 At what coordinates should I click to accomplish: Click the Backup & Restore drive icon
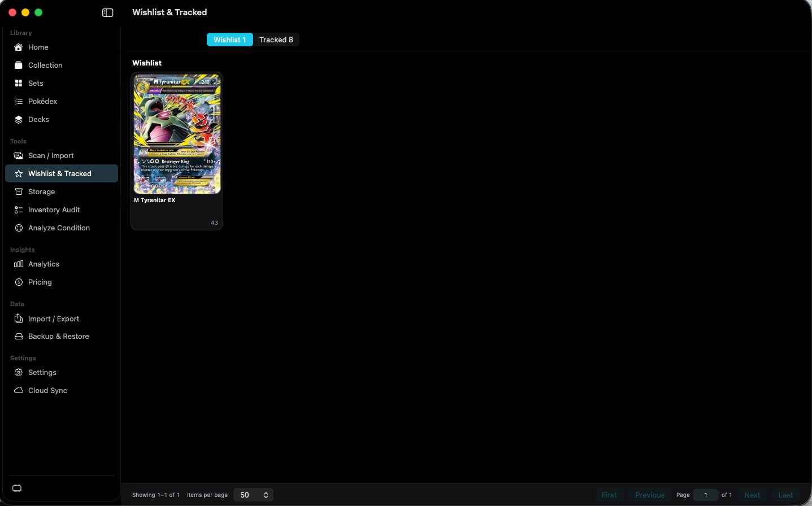19,336
